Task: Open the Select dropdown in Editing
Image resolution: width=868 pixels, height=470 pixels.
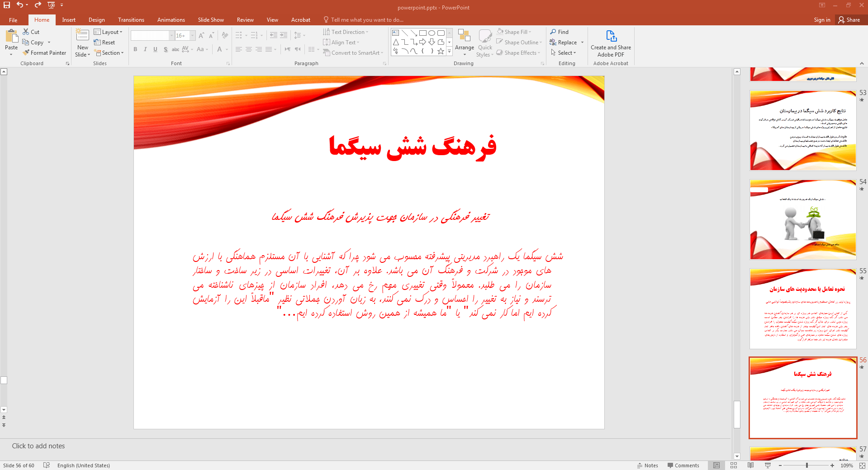Action: pyautogui.click(x=563, y=52)
